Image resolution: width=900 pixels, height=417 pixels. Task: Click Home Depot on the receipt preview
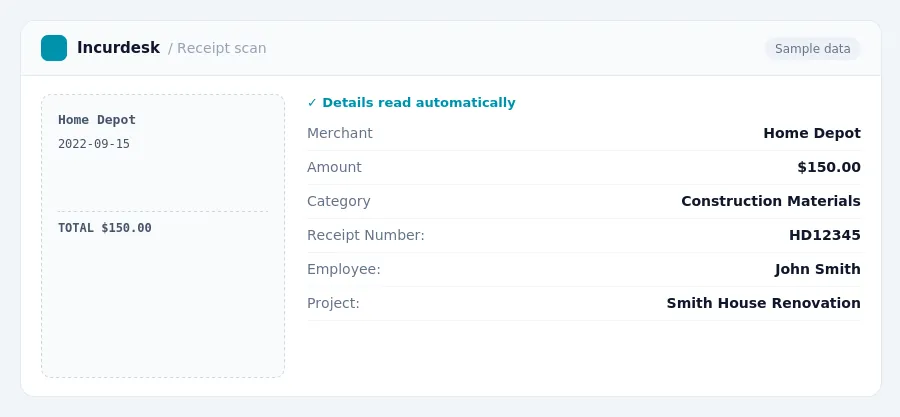click(x=97, y=120)
